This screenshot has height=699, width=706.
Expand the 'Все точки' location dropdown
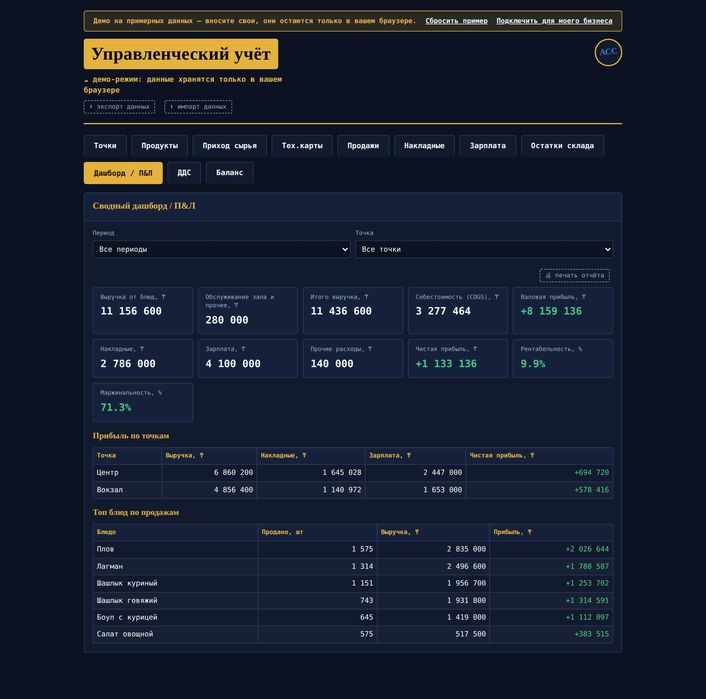tap(484, 249)
